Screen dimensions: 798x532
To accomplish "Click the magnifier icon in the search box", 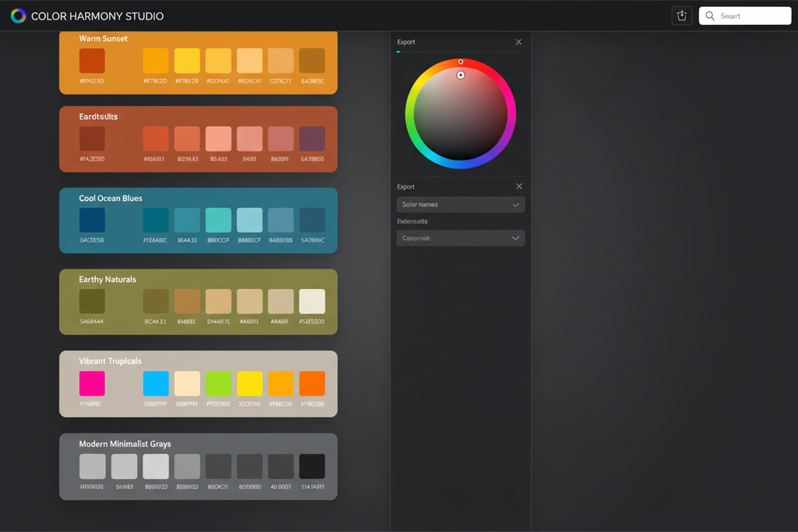I will 710,16.
